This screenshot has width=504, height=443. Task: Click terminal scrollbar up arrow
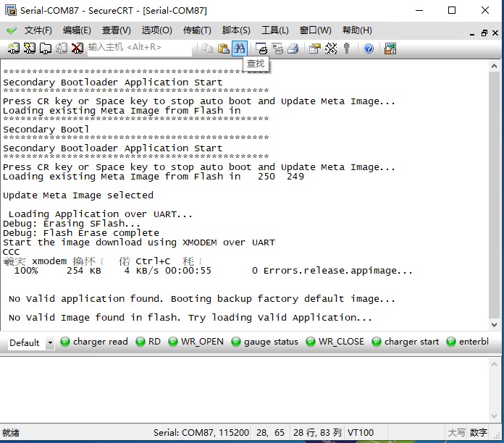[x=495, y=66]
